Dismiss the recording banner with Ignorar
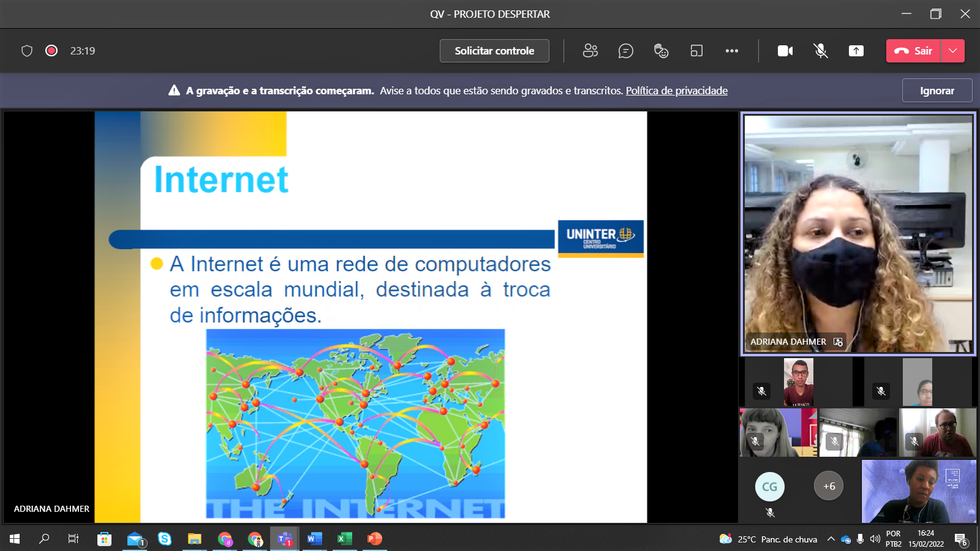The height and width of the screenshot is (551, 980). (x=937, y=91)
